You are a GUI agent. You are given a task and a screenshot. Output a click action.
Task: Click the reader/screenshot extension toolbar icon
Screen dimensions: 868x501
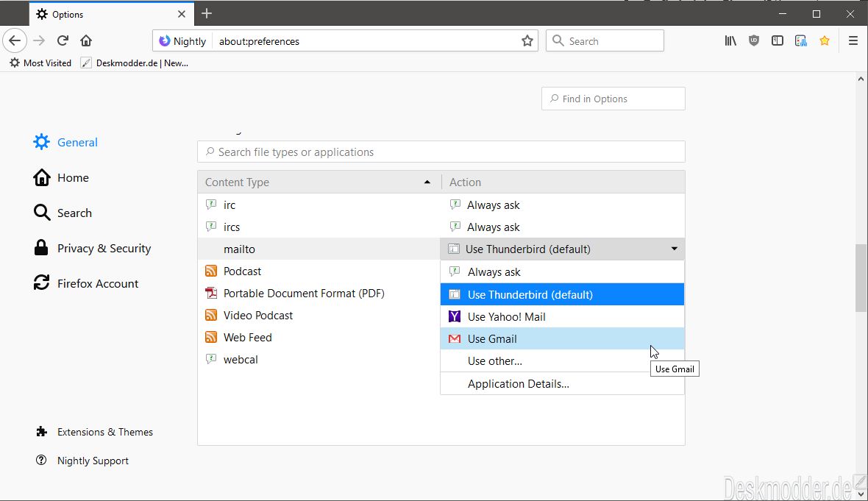pyautogui.click(x=800, y=40)
